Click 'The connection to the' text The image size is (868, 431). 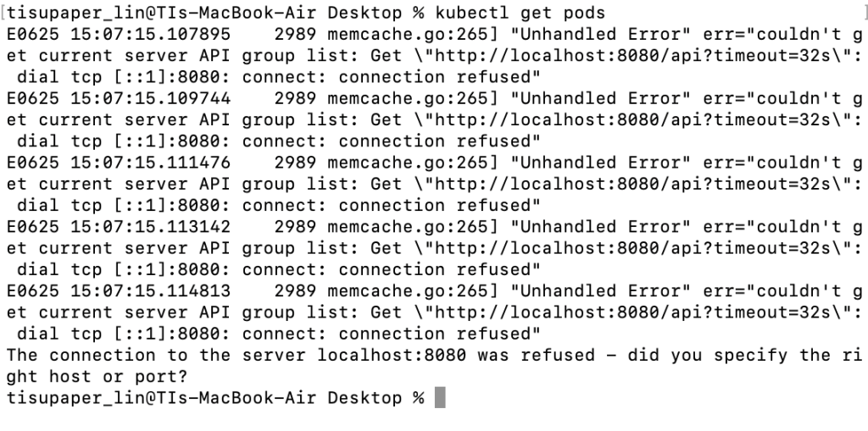pos(119,355)
